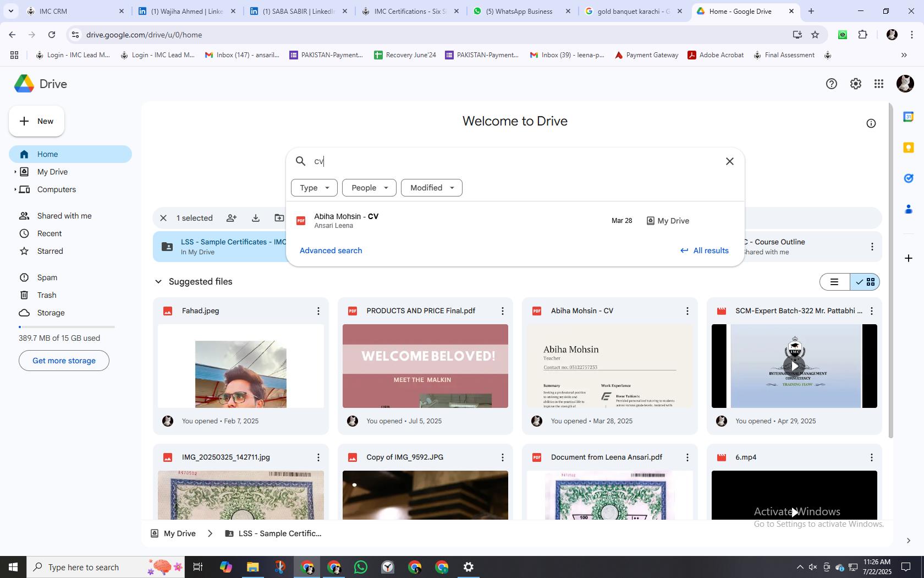This screenshot has width=924, height=578.
Task: Open Google apps grid launcher
Action: coord(879,84)
